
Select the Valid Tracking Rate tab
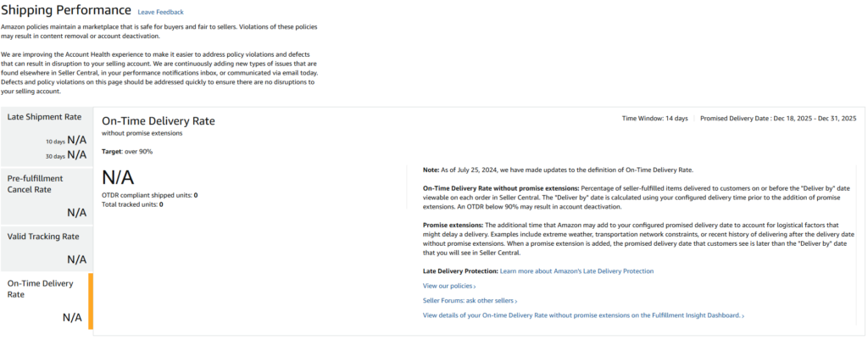point(43,237)
